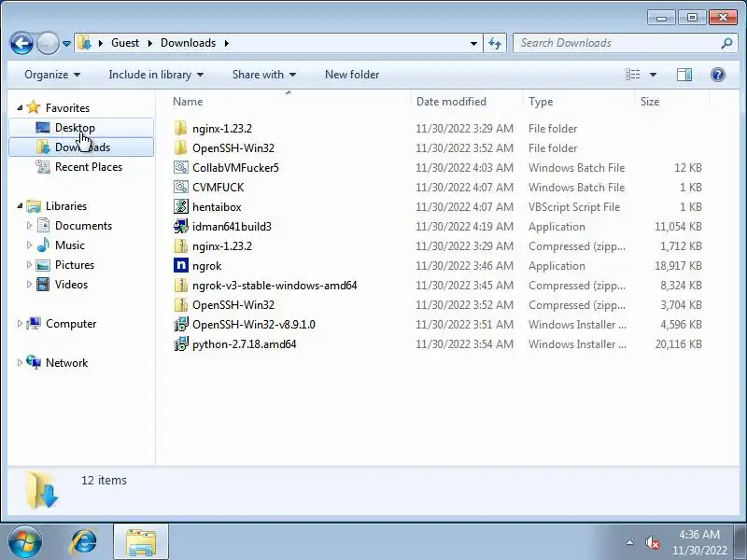The width and height of the screenshot is (747, 560).
Task: Open the dropdown arrow after Guest breadcrumb
Action: [x=150, y=43]
